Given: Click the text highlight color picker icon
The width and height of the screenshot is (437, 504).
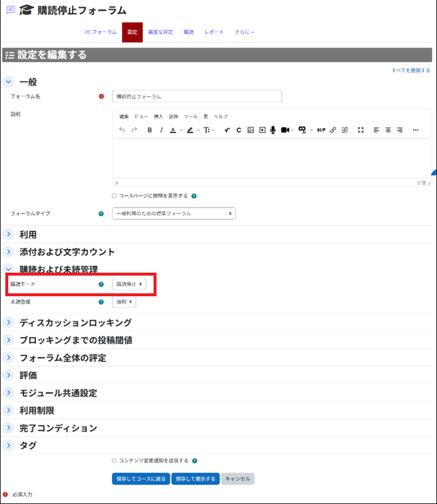Looking at the screenshot, I should pyautogui.click(x=190, y=130).
